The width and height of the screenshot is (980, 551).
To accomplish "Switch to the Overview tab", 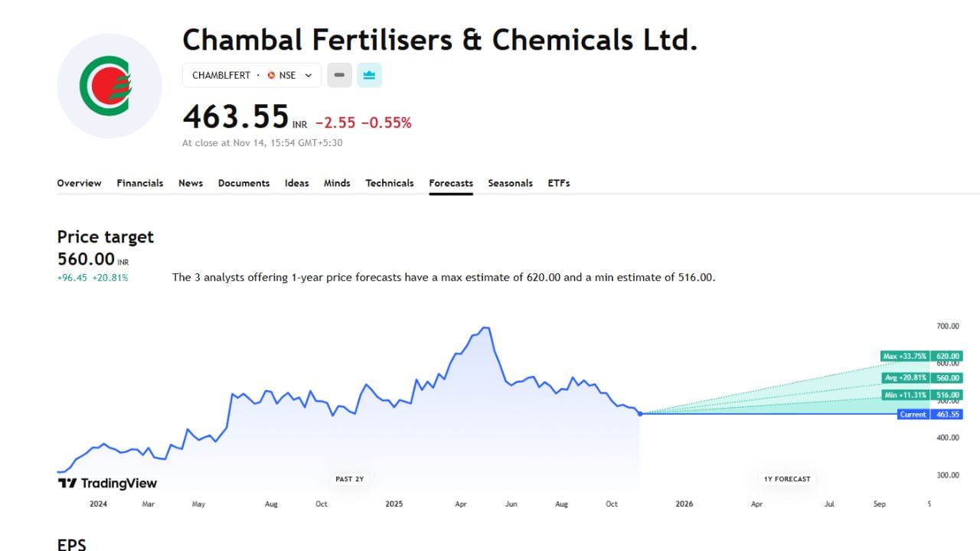I will pyautogui.click(x=79, y=183).
